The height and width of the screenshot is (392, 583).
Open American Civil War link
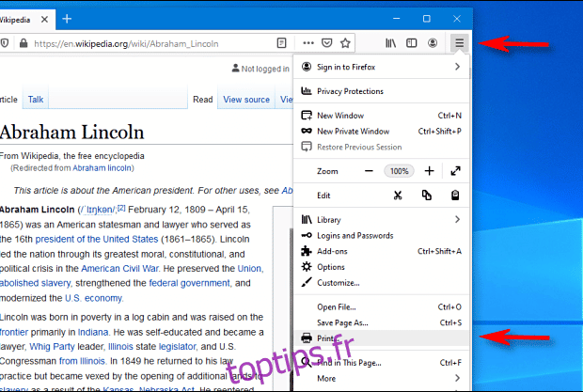click(120, 268)
